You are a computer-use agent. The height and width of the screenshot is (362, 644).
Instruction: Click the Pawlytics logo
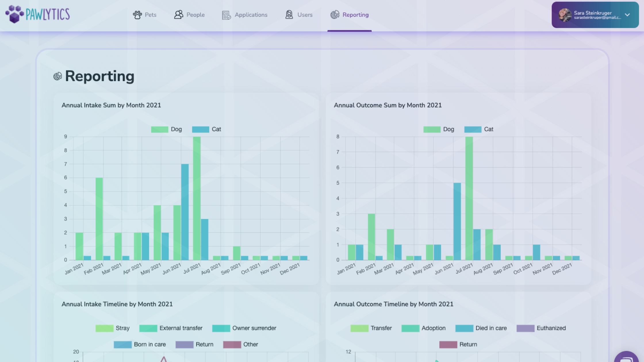(38, 14)
